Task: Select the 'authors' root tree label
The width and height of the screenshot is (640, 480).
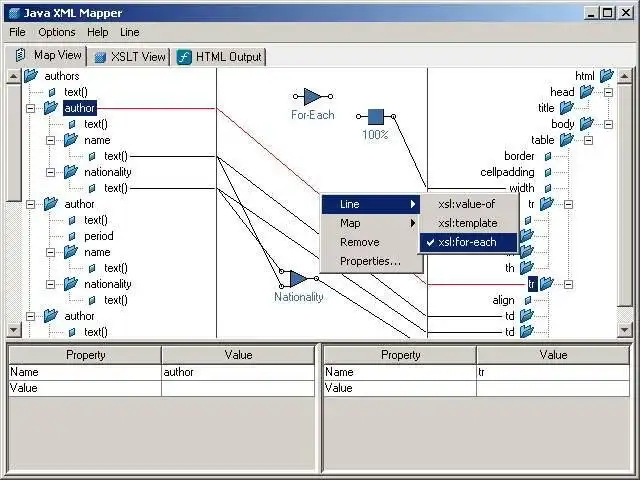Action: [x=62, y=76]
